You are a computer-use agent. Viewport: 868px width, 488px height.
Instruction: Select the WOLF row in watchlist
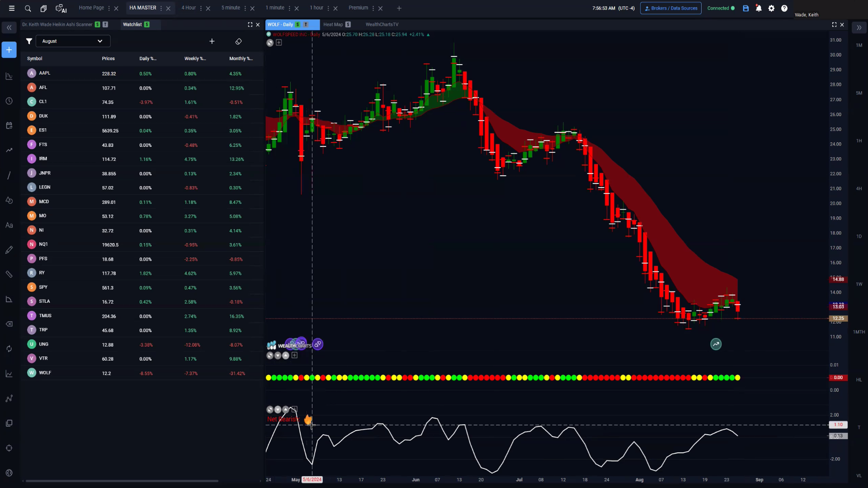pyautogui.click(x=142, y=373)
